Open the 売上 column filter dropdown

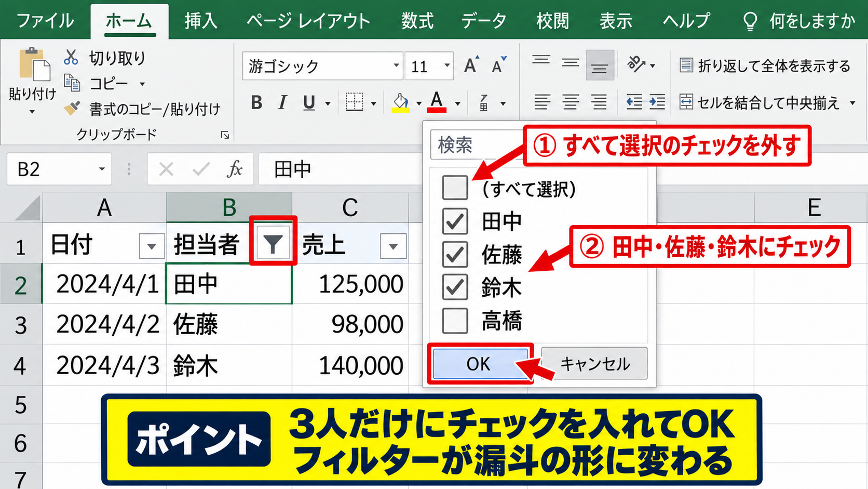click(393, 246)
